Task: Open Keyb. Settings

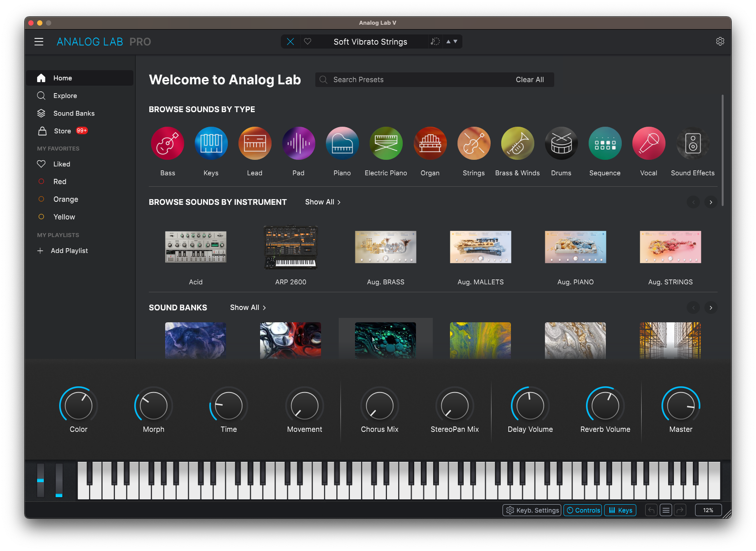Action: [532, 510]
